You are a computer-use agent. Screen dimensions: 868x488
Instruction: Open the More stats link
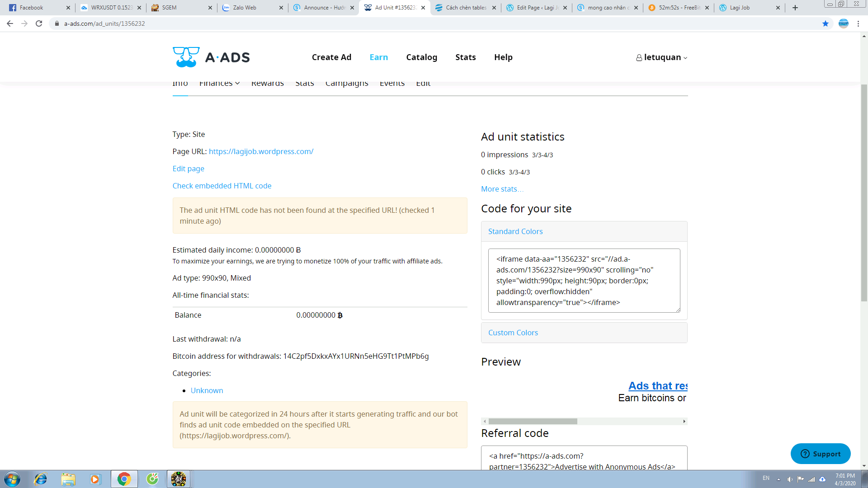[x=502, y=189]
